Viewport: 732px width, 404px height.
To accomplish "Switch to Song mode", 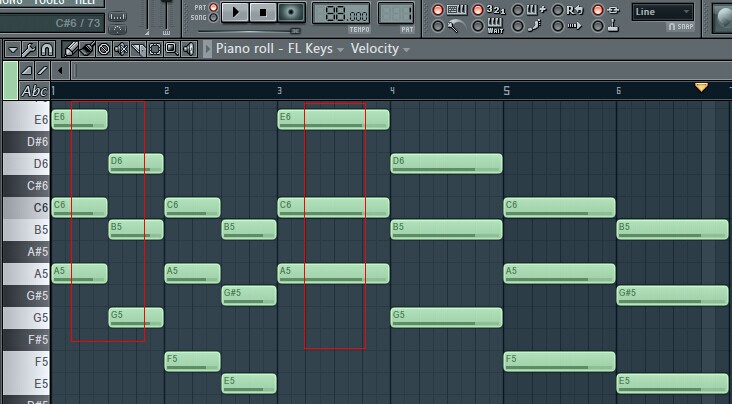I will click(x=213, y=18).
